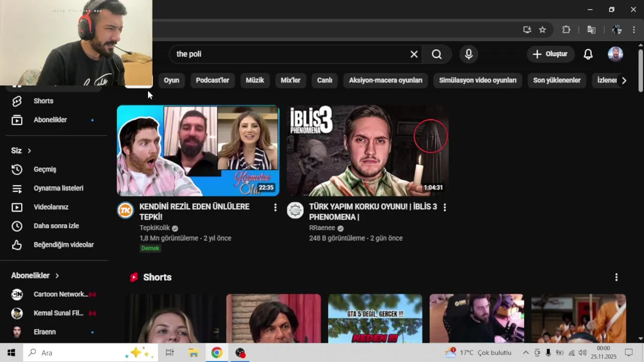The image size is (644, 362).
Task: Open Chrome extensions puzzle icon
Action: point(566,30)
